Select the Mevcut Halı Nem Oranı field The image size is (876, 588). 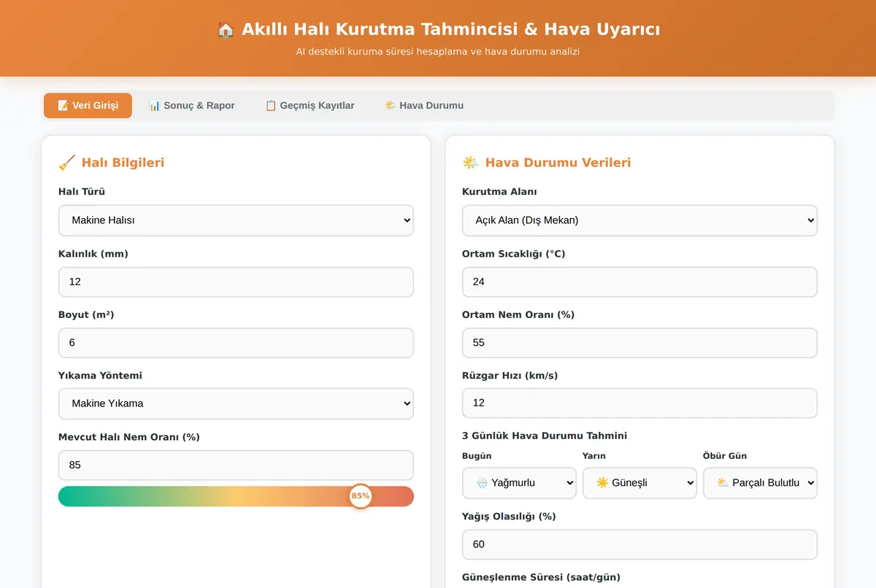236,465
